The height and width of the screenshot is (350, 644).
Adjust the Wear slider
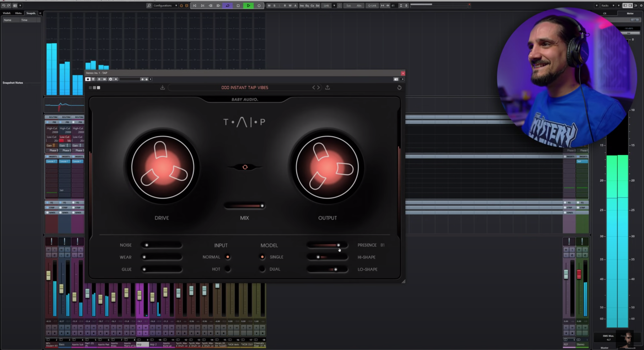(162, 257)
